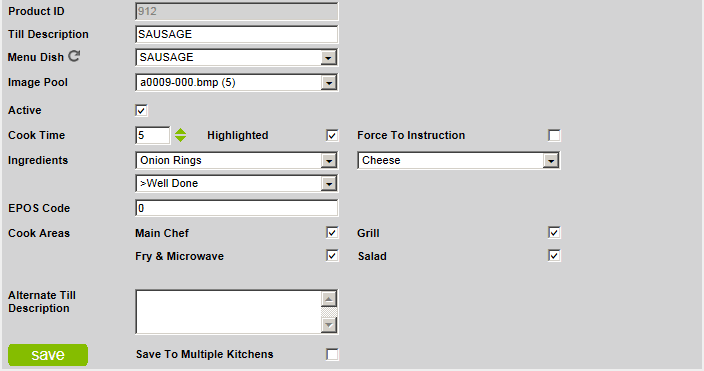This screenshot has width=704, height=371.
Task: Decrease Cook Time with down arrow
Action: coord(180,139)
